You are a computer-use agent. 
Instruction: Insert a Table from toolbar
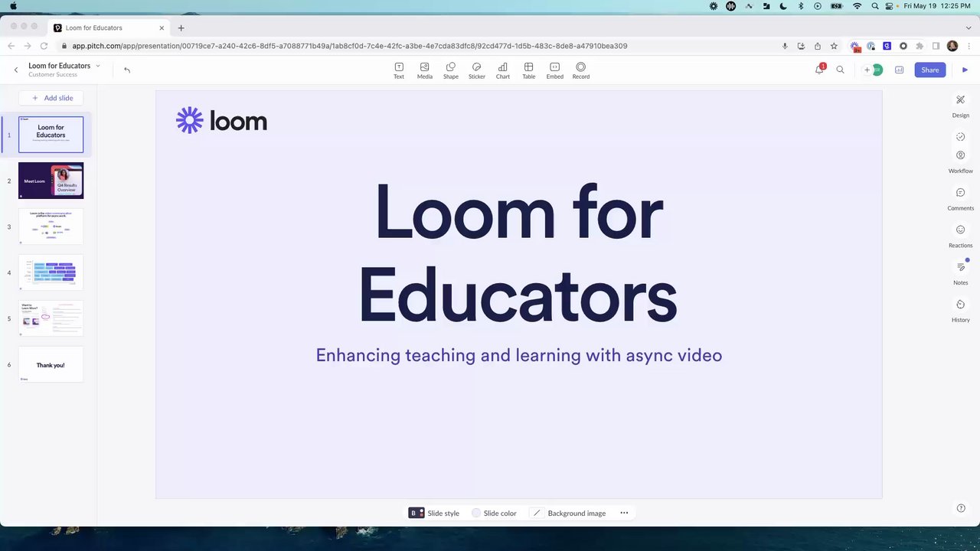(529, 70)
